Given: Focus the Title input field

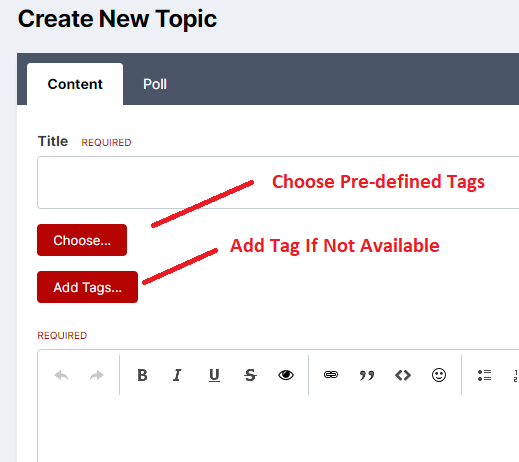Looking at the screenshot, I should (x=278, y=182).
